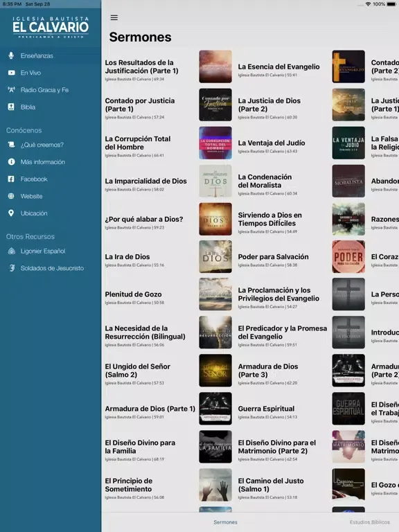Viewport: 399px width, 532px height.
Task: Tap the Soldados de Jesucristo icon
Action: click(x=12, y=268)
